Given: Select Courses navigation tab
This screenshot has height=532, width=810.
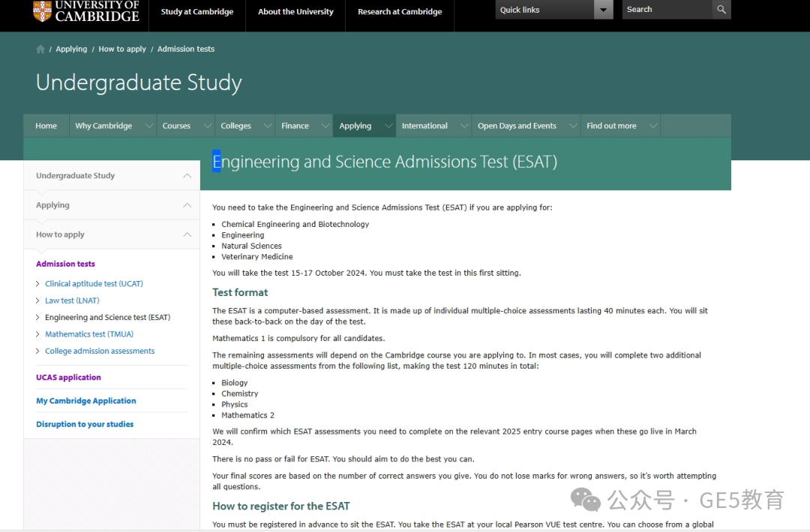Looking at the screenshot, I should click(x=176, y=126).
